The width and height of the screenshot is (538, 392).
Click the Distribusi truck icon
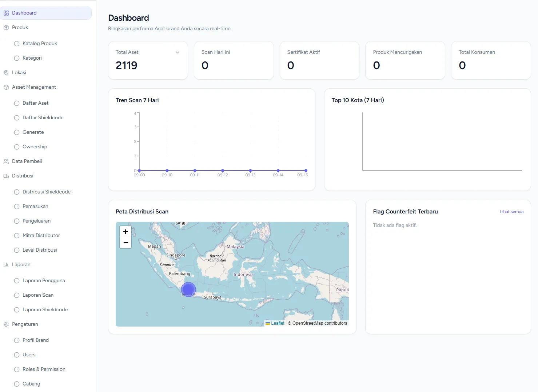tap(6, 176)
